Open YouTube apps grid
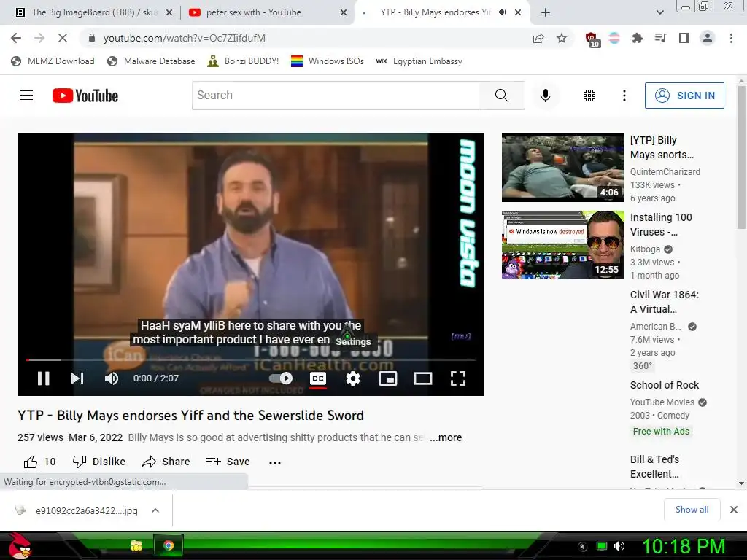The height and width of the screenshot is (560, 747). coord(589,96)
